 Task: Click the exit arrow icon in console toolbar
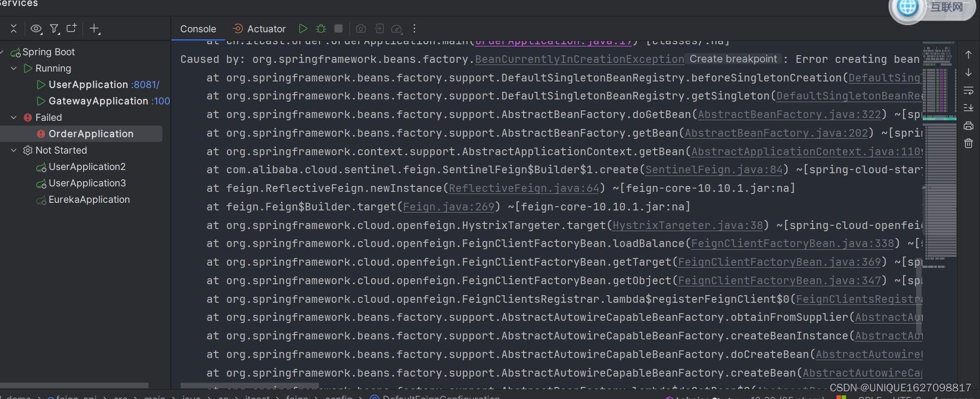tap(379, 28)
